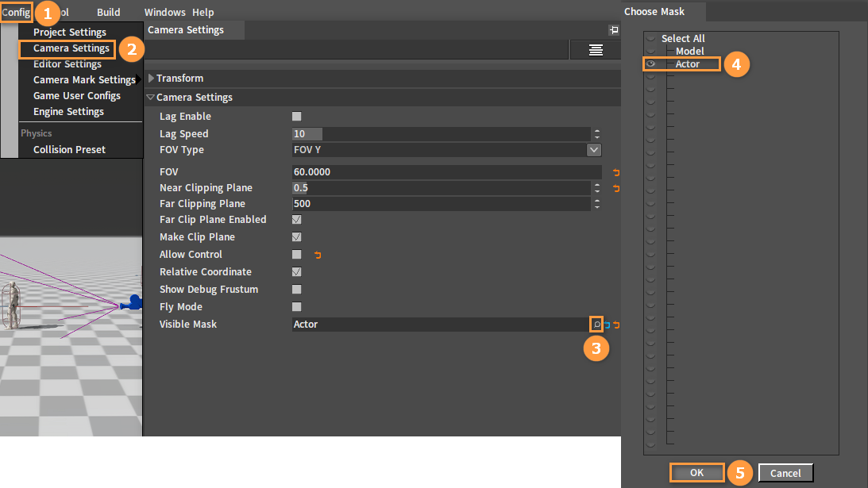Enable the Lag Enable checkbox

(x=297, y=117)
